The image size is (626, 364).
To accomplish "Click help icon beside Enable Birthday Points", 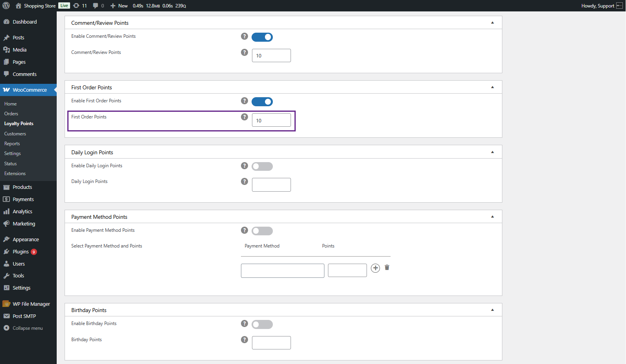I will [244, 323].
